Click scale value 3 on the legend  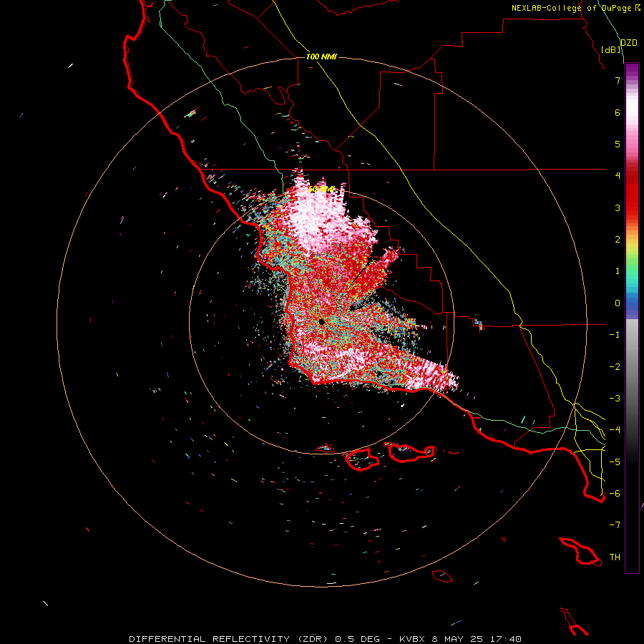pyautogui.click(x=618, y=208)
